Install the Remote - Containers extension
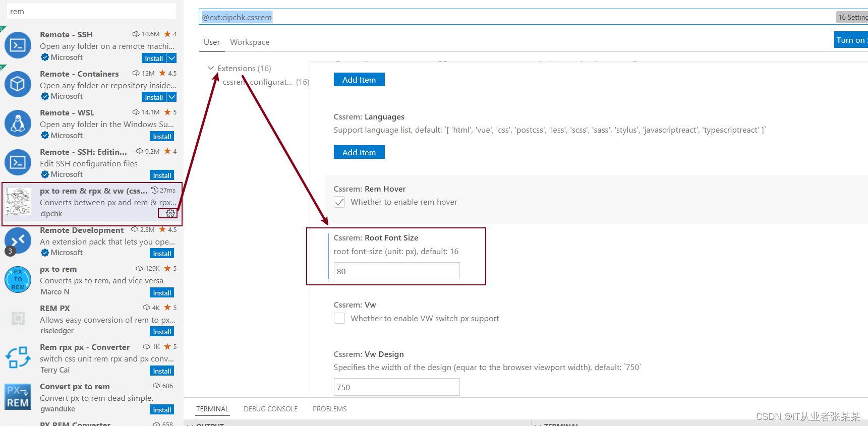The image size is (868, 426). point(154,97)
